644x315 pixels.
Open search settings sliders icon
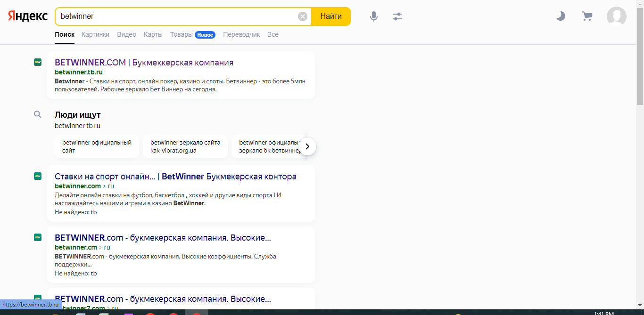[397, 16]
